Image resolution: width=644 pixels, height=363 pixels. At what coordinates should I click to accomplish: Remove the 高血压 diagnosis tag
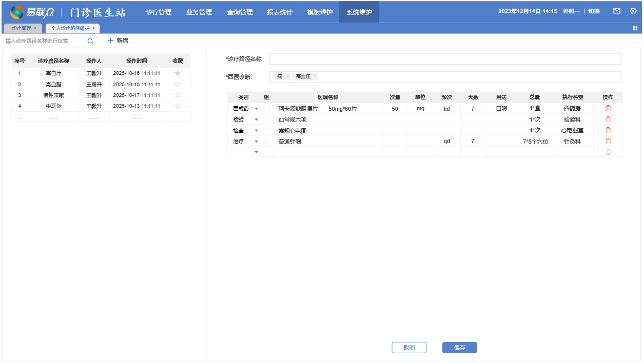tap(315, 76)
